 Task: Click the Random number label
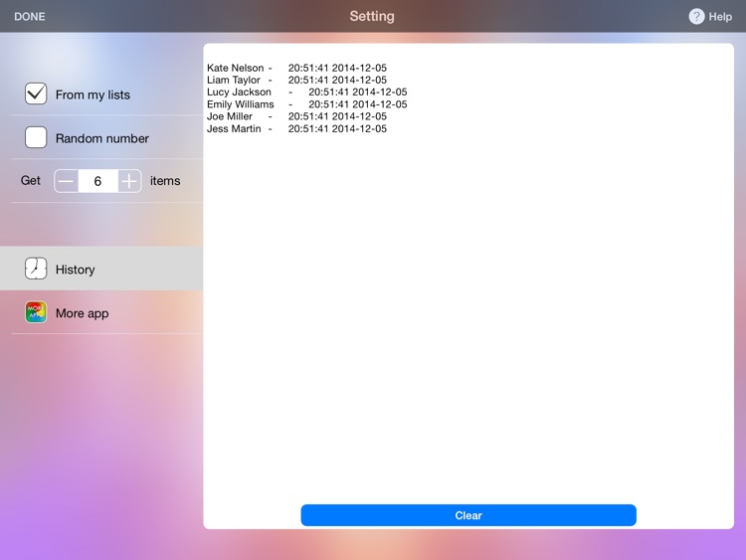coord(102,138)
